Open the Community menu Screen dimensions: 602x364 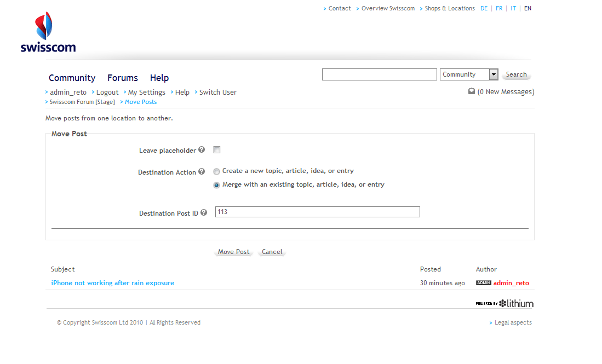coord(72,78)
